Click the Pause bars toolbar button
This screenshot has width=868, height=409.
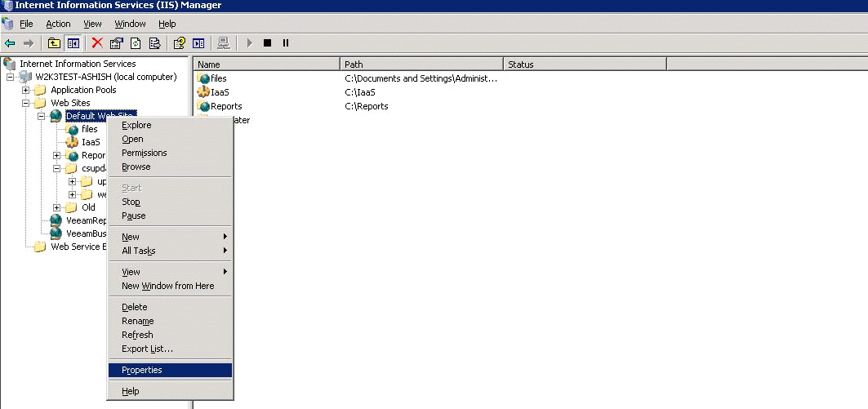pos(286,43)
